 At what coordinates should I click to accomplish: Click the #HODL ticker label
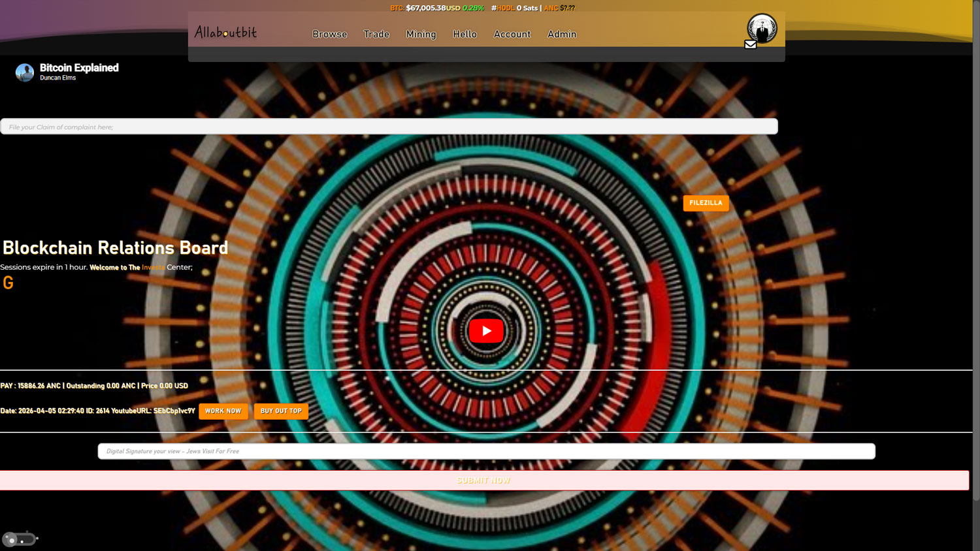point(503,8)
